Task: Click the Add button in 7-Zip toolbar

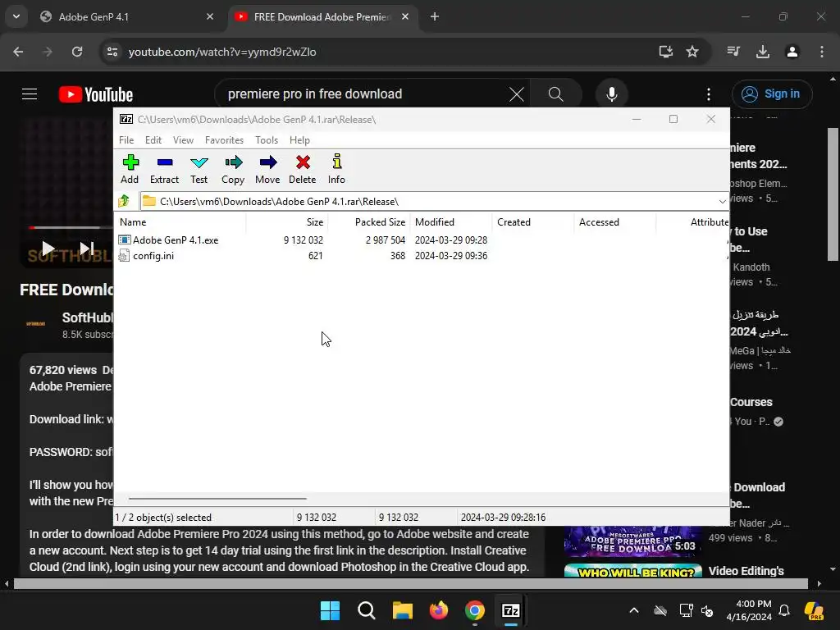Action: (130, 169)
